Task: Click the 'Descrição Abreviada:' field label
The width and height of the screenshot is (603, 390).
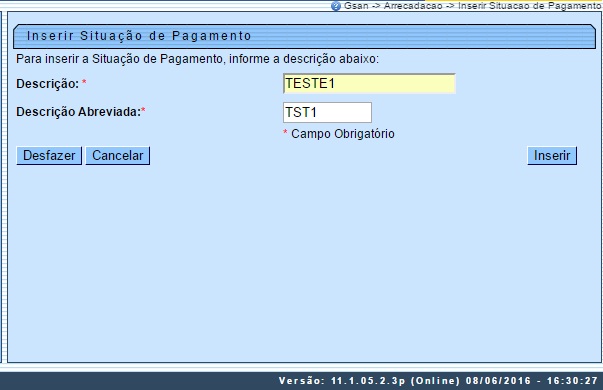Action: [x=78, y=112]
